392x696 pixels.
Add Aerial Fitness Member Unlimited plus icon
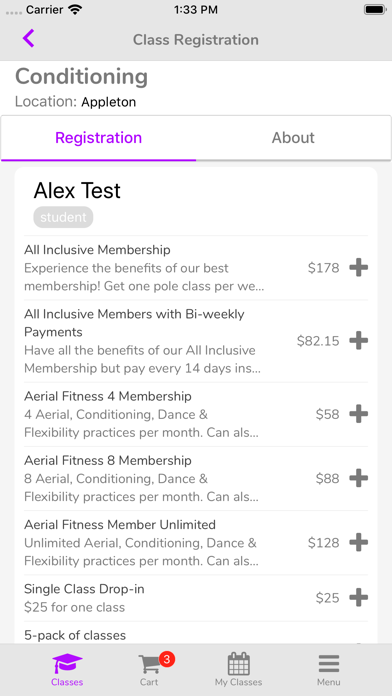[x=358, y=542]
